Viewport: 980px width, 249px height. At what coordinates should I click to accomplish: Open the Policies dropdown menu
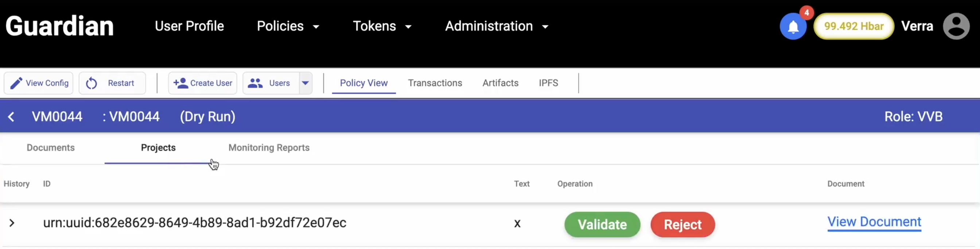288,26
